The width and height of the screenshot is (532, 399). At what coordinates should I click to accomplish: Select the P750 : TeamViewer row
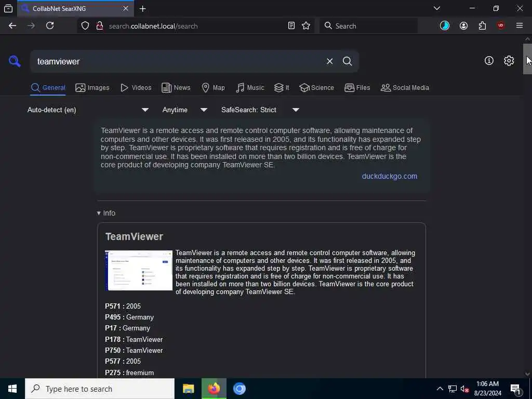click(134, 351)
